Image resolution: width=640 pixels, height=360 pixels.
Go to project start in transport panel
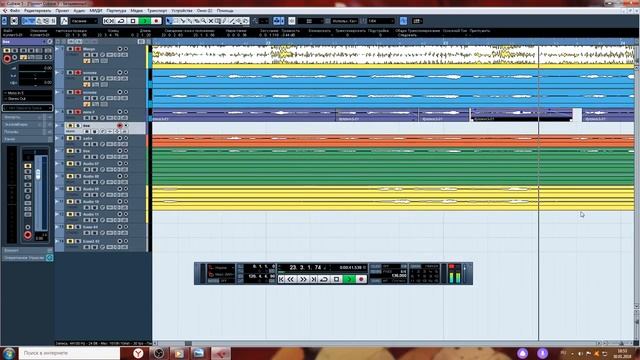pos(281,279)
